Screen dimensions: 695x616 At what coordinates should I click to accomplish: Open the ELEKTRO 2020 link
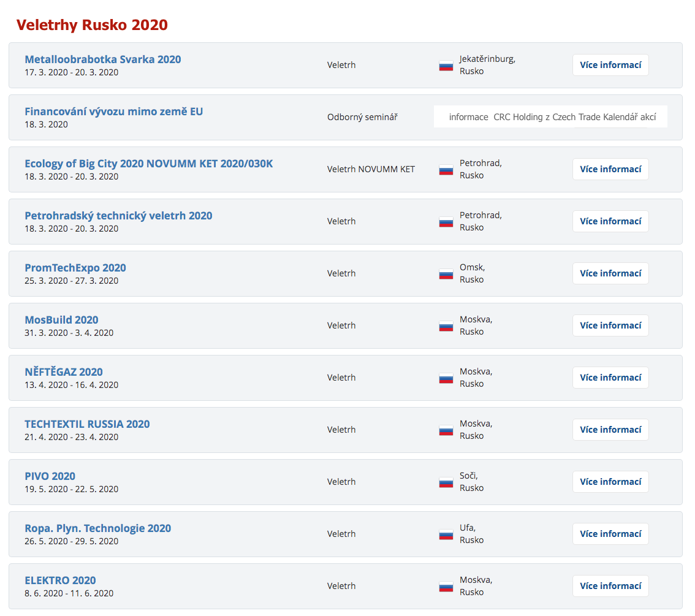pos(60,580)
